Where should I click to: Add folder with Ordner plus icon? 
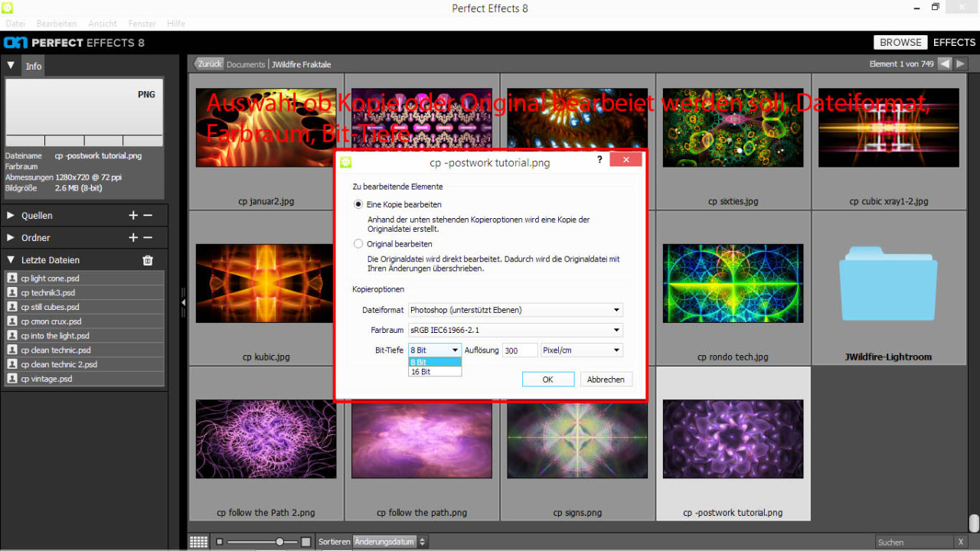pos(133,238)
